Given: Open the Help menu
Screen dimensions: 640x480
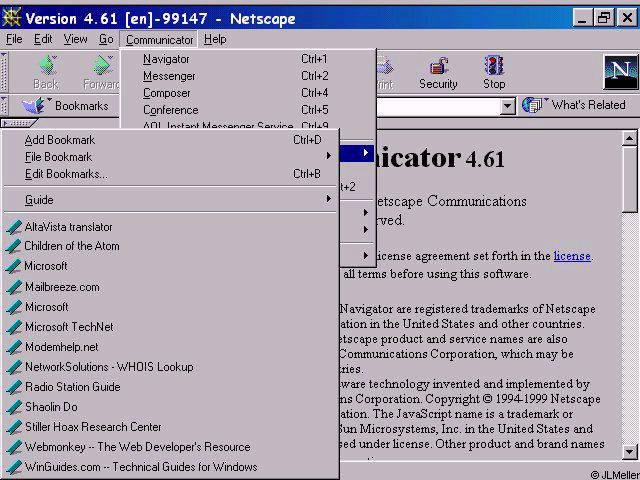Looking at the screenshot, I should coord(214,39).
